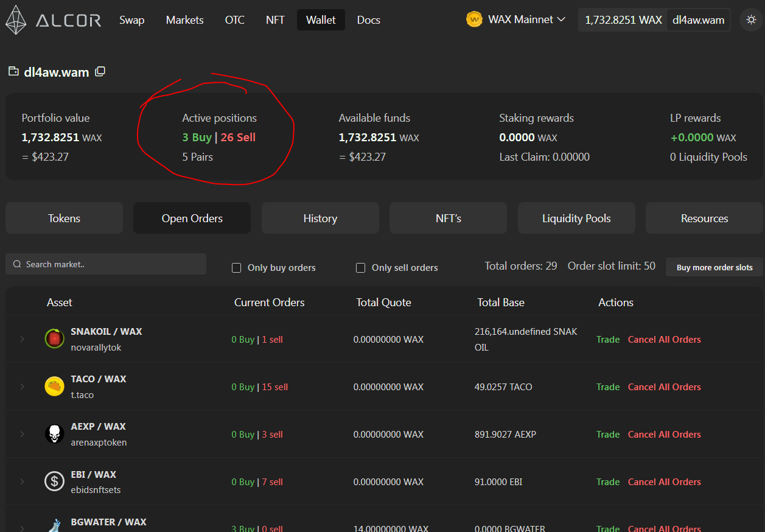Click Trade for AEXP / WAX
The height and width of the screenshot is (532, 765).
pos(608,434)
